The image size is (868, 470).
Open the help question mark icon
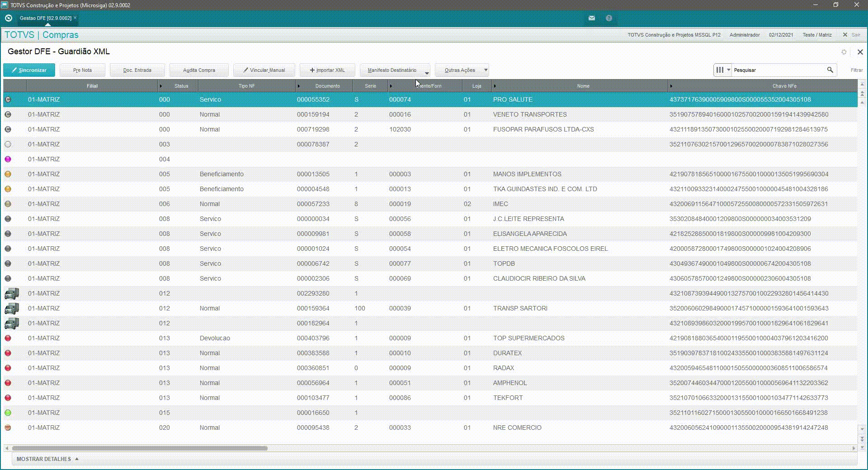(609, 18)
